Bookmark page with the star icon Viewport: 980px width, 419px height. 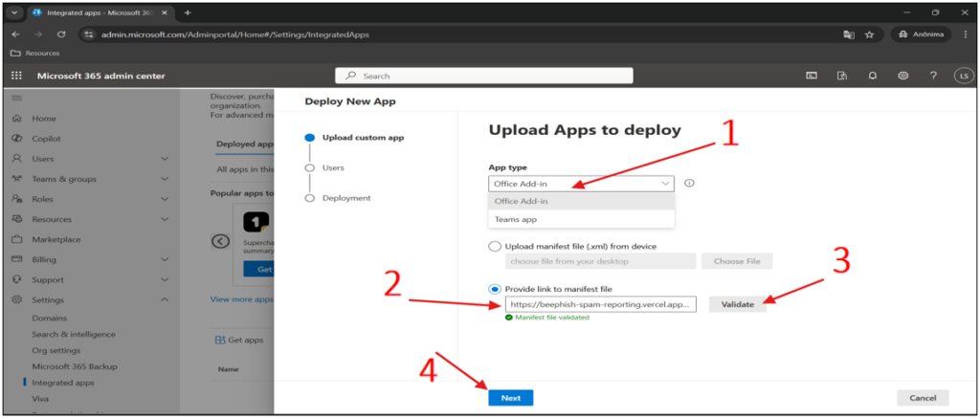click(x=869, y=35)
